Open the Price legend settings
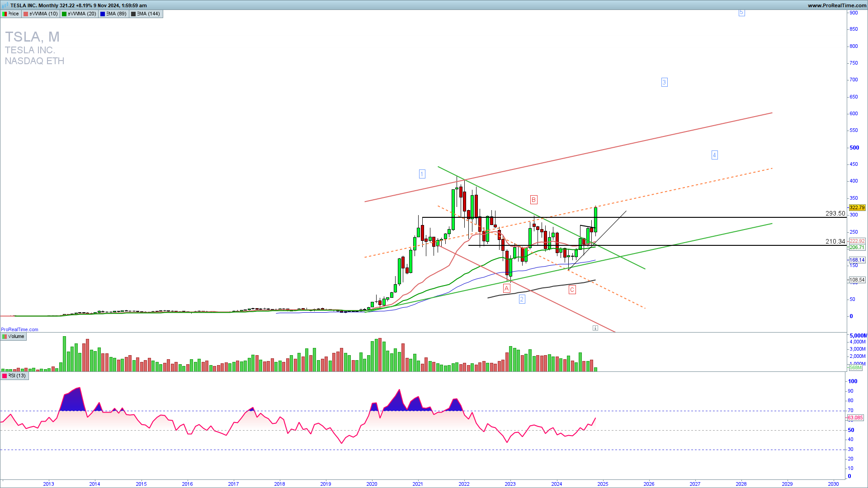The height and width of the screenshot is (488, 868). 11,14
